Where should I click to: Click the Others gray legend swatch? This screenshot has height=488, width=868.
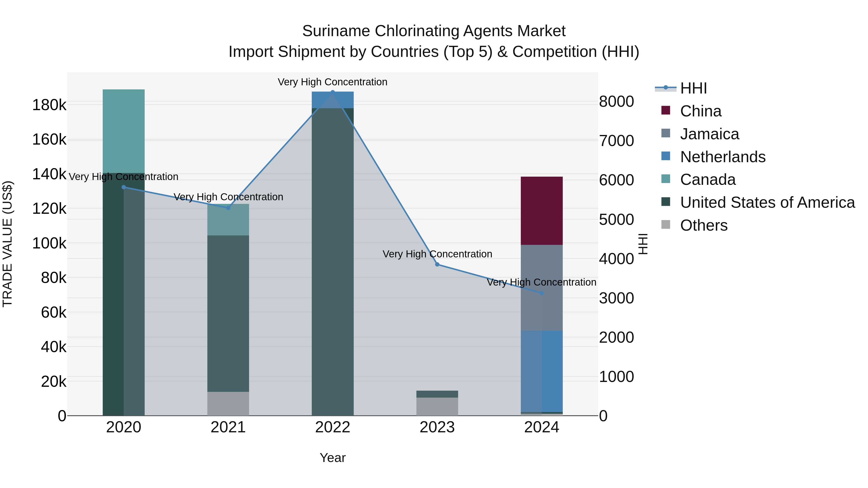(666, 224)
